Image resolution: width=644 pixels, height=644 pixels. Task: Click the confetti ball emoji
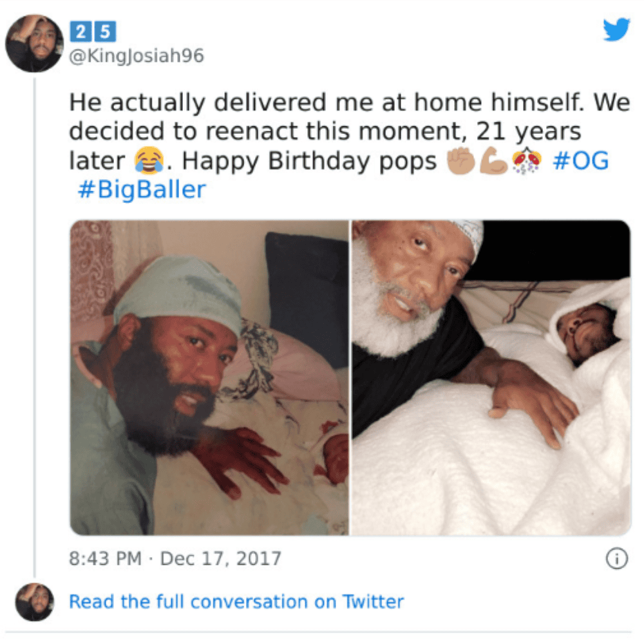point(526,160)
